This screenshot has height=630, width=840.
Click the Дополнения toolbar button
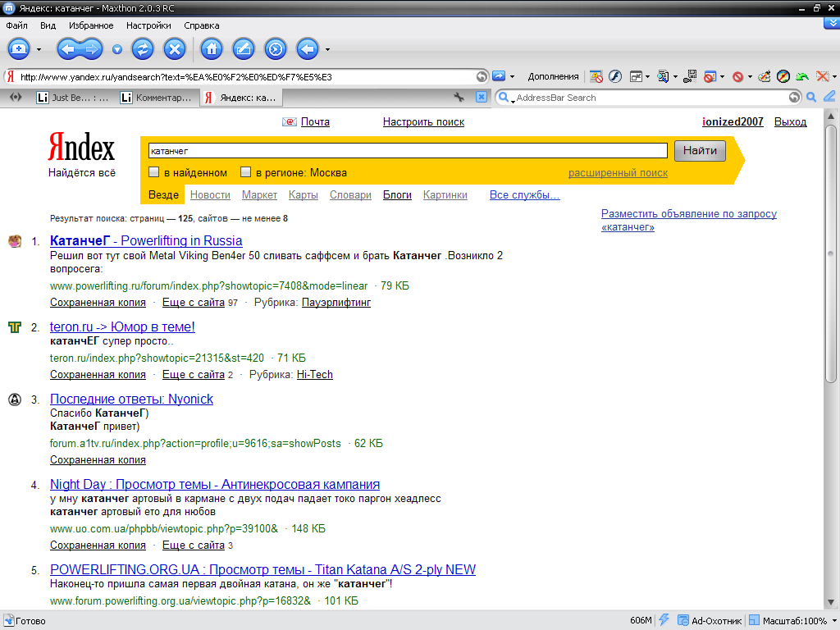[553, 76]
